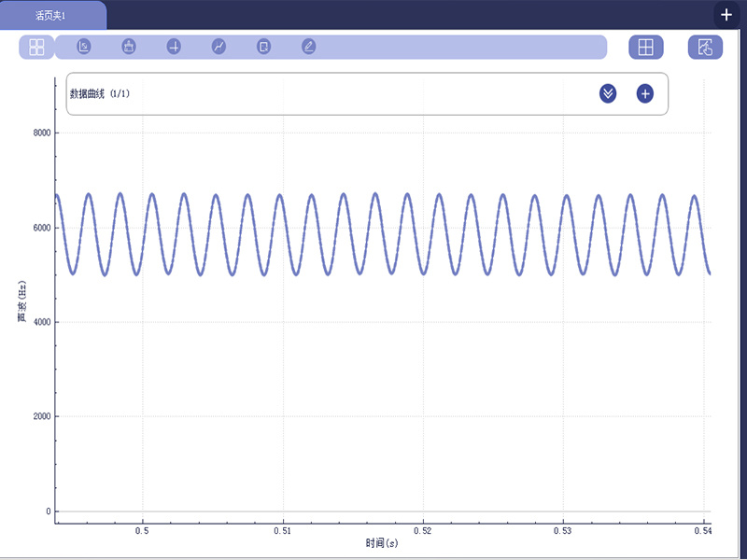Click the touch export button at top right
Image resolution: width=747 pixels, height=560 pixels.
[x=705, y=48]
